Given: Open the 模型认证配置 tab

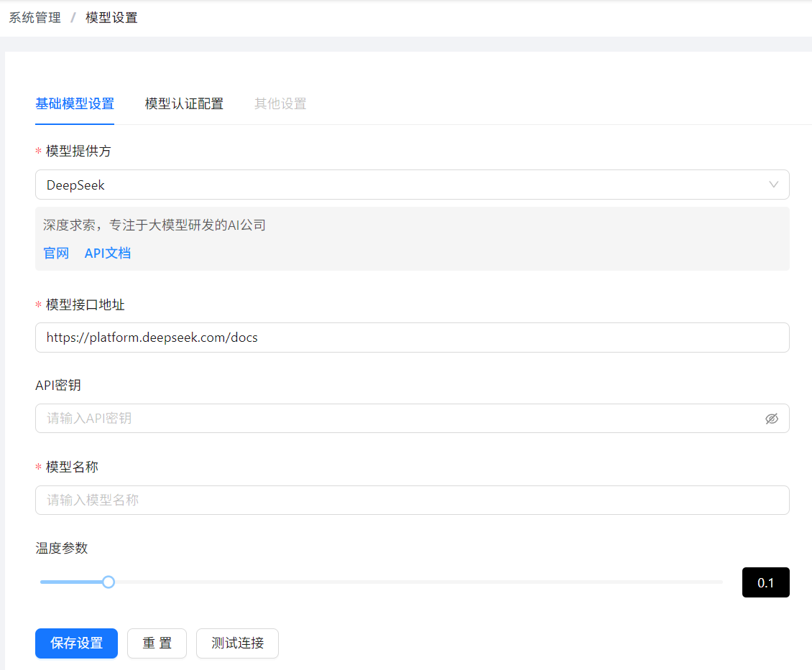Looking at the screenshot, I should coord(184,104).
